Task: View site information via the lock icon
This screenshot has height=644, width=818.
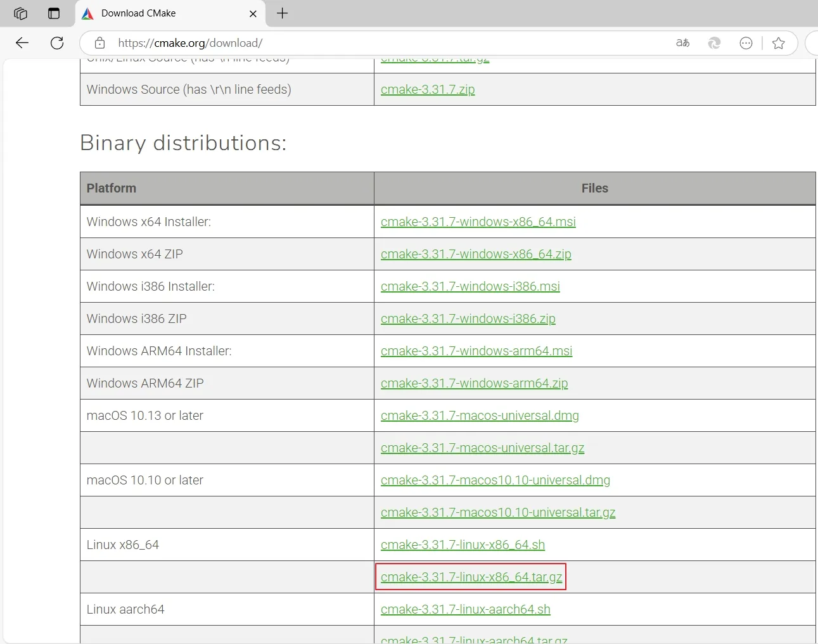Action: coord(99,43)
